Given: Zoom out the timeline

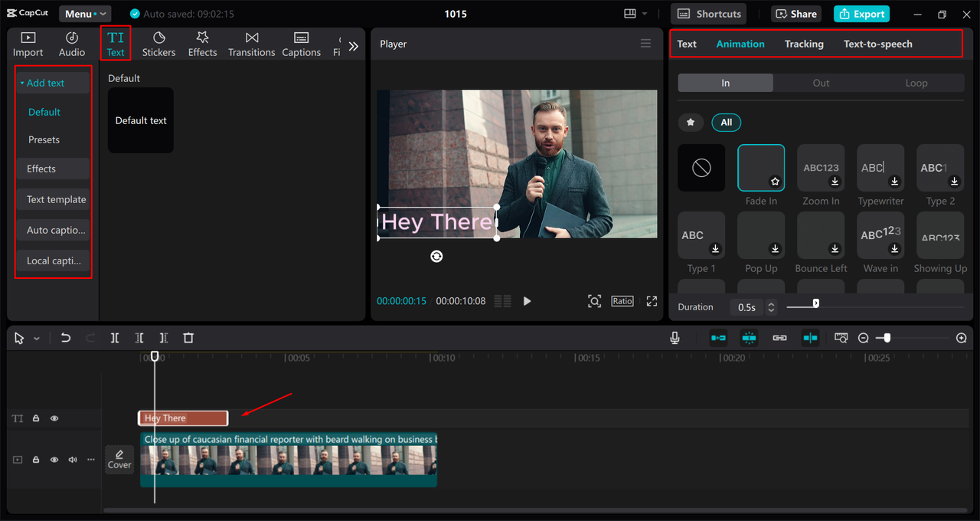Looking at the screenshot, I should click(x=863, y=338).
